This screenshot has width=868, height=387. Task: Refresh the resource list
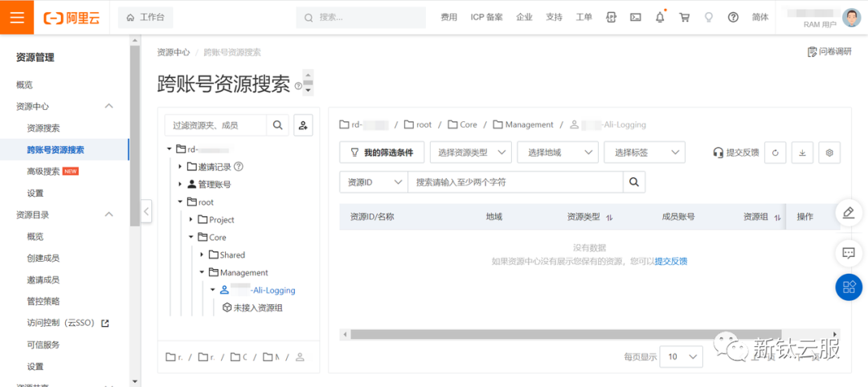pyautogui.click(x=775, y=153)
